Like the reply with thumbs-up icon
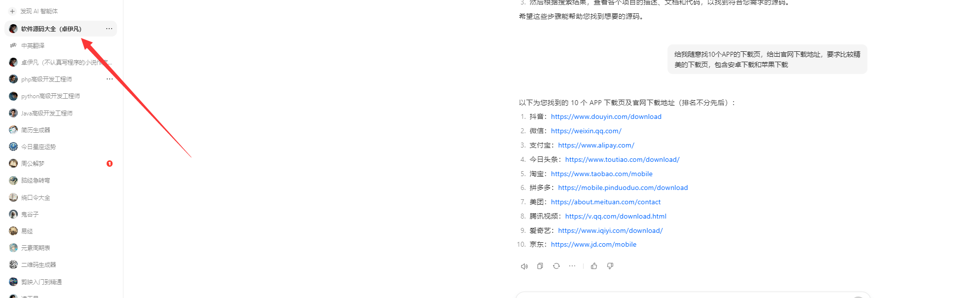 click(x=594, y=266)
